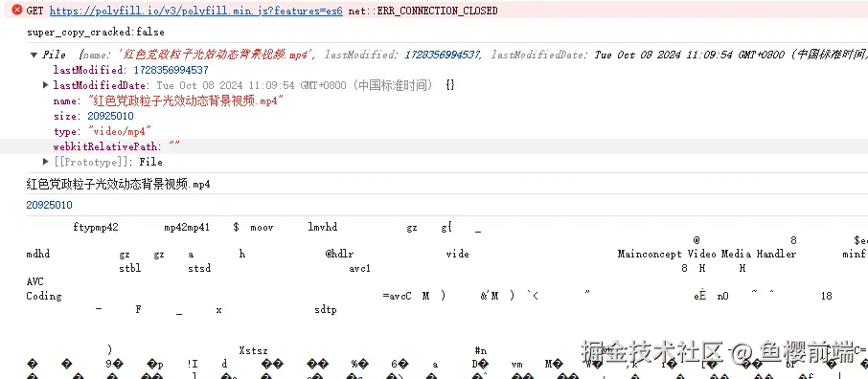The width and height of the screenshot is (868, 379).
Task: Click the '@hdlr' text in binary output
Action: [340, 254]
